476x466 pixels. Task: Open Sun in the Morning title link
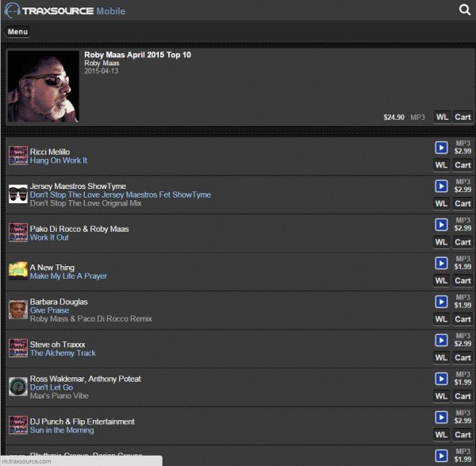(62, 430)
